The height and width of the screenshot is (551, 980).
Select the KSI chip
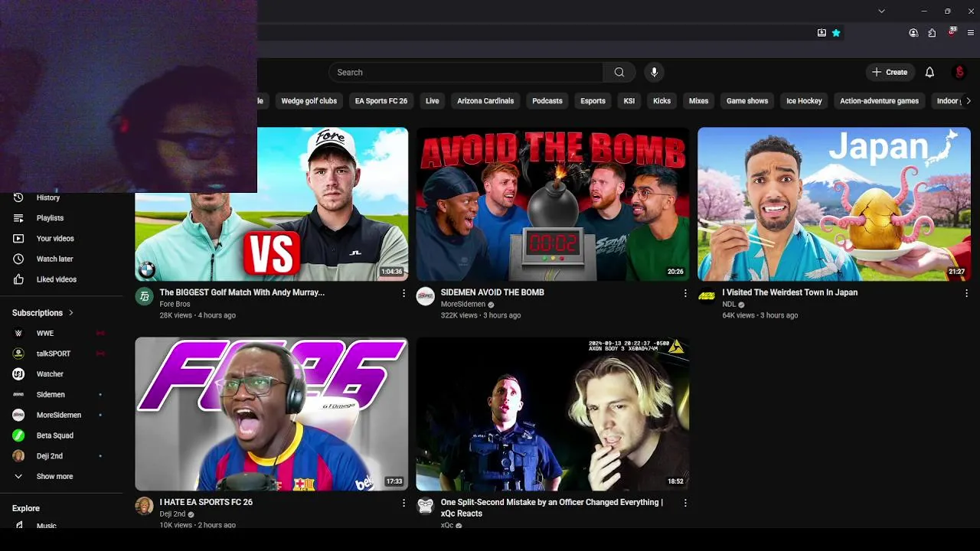coord(629,101)
